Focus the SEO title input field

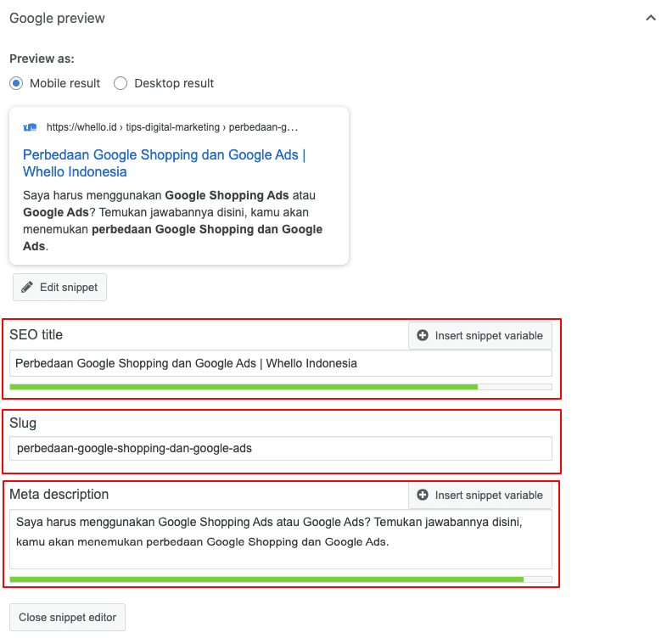pyautogui.click(x=280, y=363)
